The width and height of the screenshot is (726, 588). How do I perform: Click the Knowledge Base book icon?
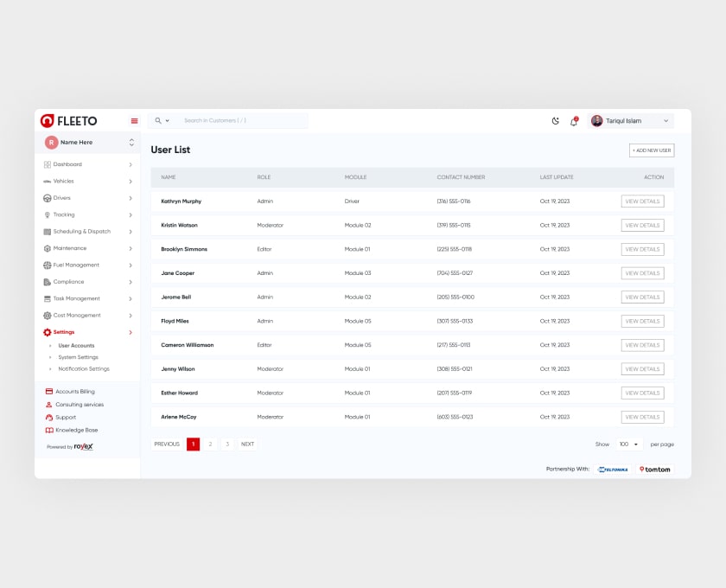pos(49,430)
